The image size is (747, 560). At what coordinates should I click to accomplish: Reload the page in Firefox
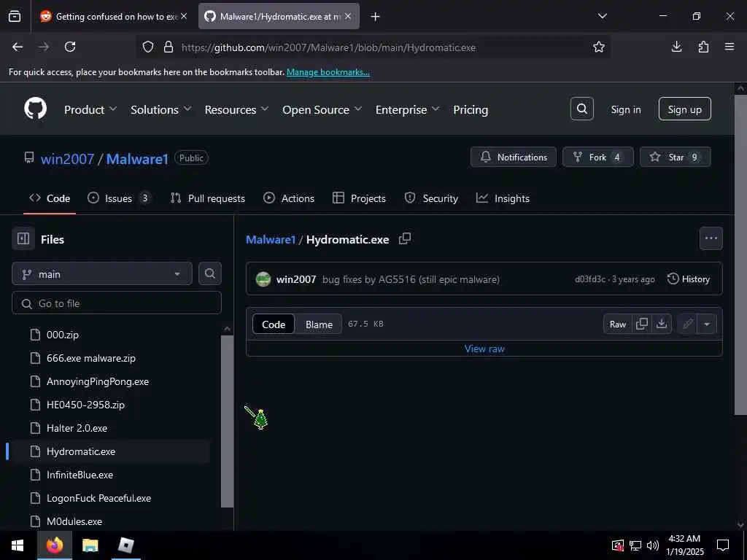coord(70,47)
